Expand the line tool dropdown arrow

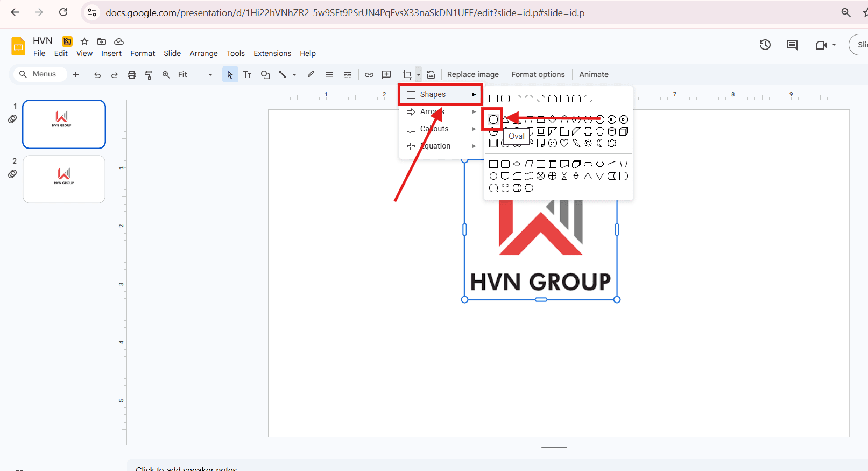tap(294, 75)
